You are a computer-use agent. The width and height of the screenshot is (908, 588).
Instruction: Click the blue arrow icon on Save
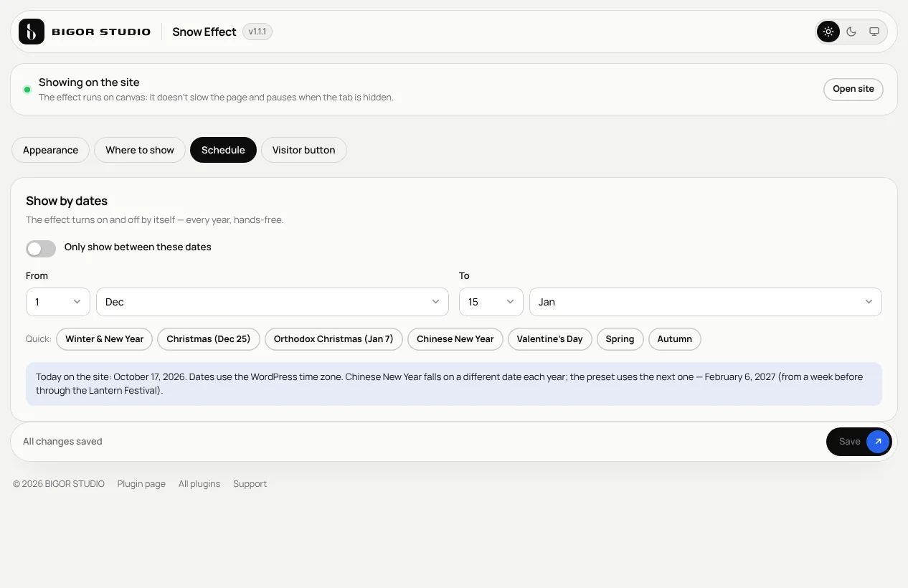click(x=878, y=442)
